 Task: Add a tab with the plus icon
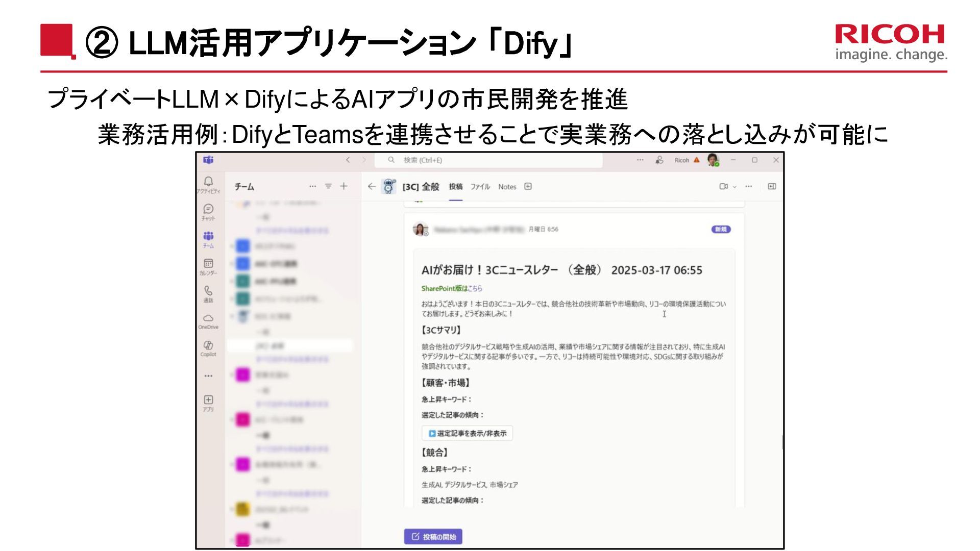click(x=528, y=187)
